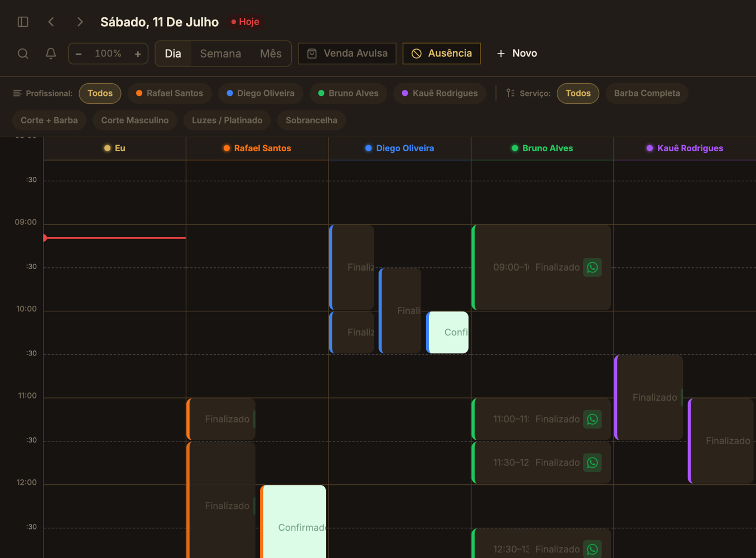
Task: Create a new entry with Novo
Action: pos(517,54)
